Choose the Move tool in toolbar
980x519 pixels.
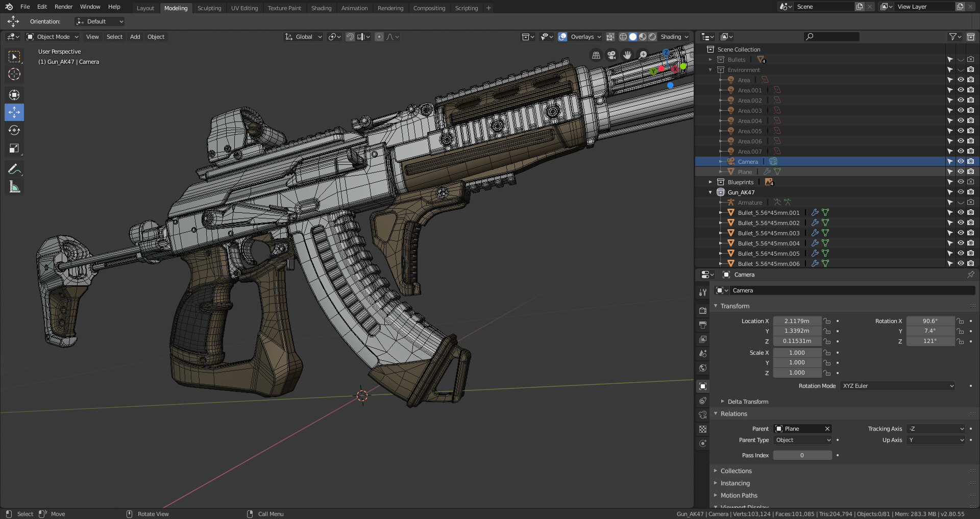pyautogui.click(x=14, y=112)
